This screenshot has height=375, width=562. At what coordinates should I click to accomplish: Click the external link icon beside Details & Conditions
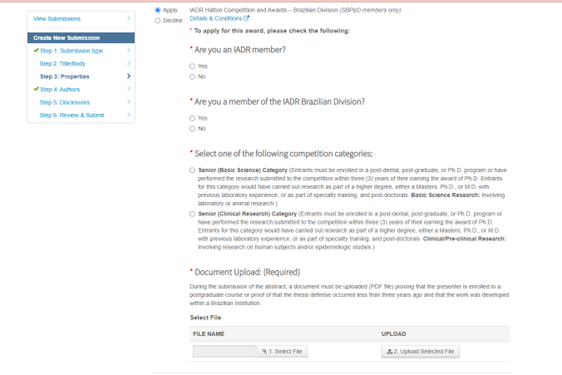[247, 18]
